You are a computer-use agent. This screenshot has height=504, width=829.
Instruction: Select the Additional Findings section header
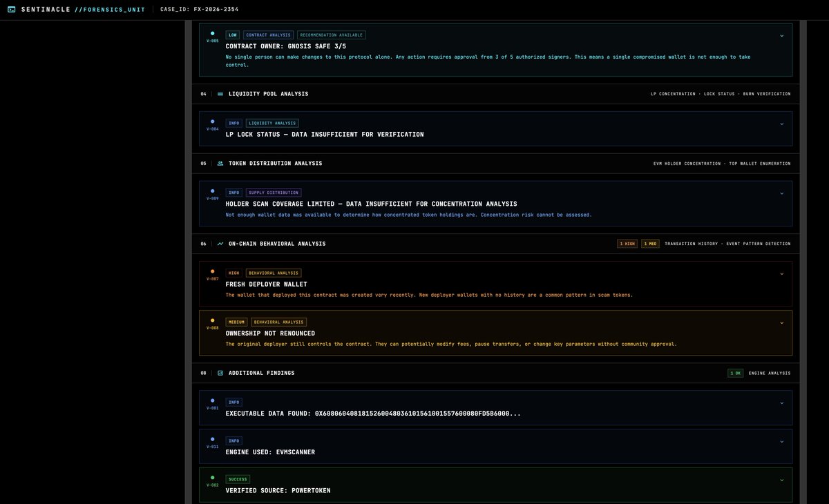coord(495,373)
